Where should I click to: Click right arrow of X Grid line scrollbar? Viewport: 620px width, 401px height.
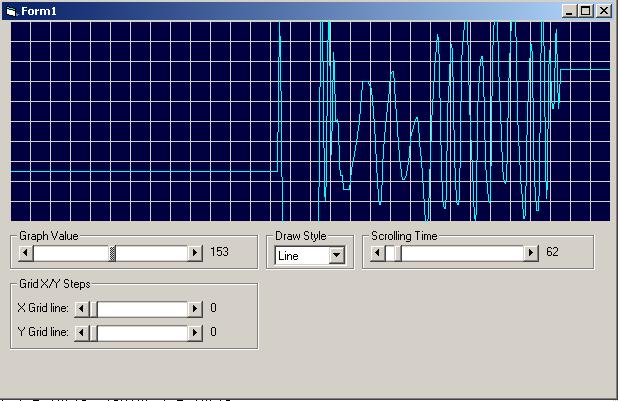195,309
